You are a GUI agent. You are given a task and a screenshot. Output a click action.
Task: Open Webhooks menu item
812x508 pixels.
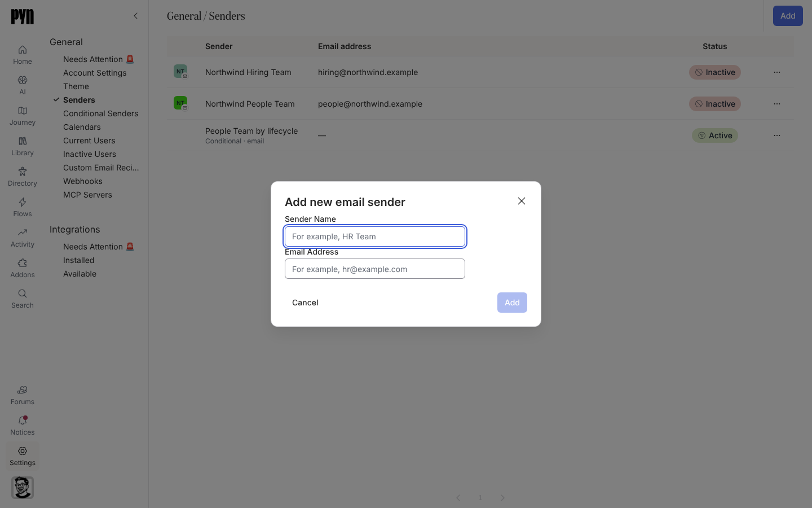[83, 181]
